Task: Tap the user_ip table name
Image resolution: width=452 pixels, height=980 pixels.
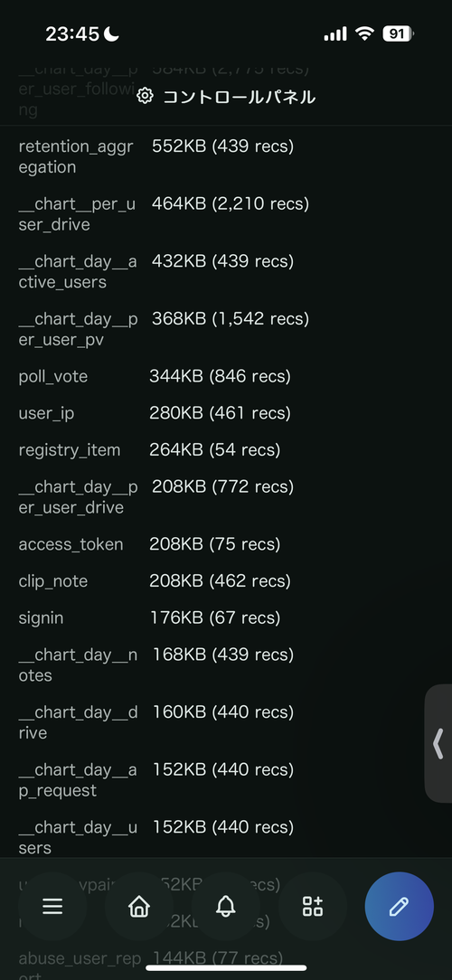Action: pyautogui.click(x=46, y=414)
